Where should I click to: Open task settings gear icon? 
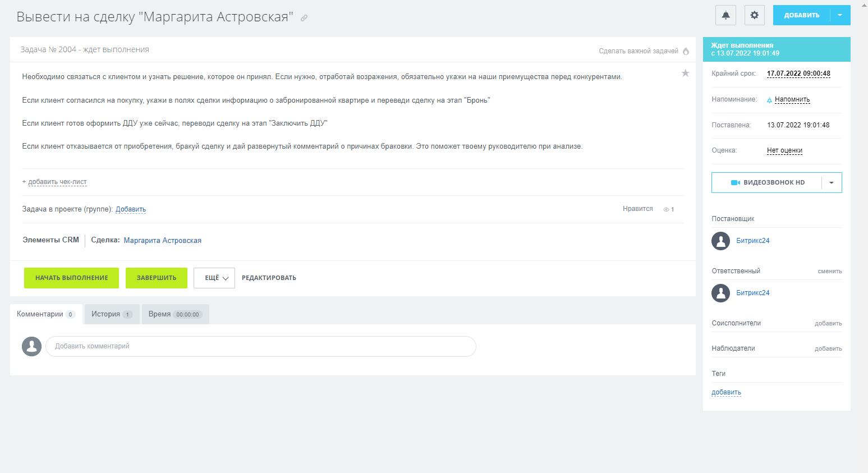[754, 15]
